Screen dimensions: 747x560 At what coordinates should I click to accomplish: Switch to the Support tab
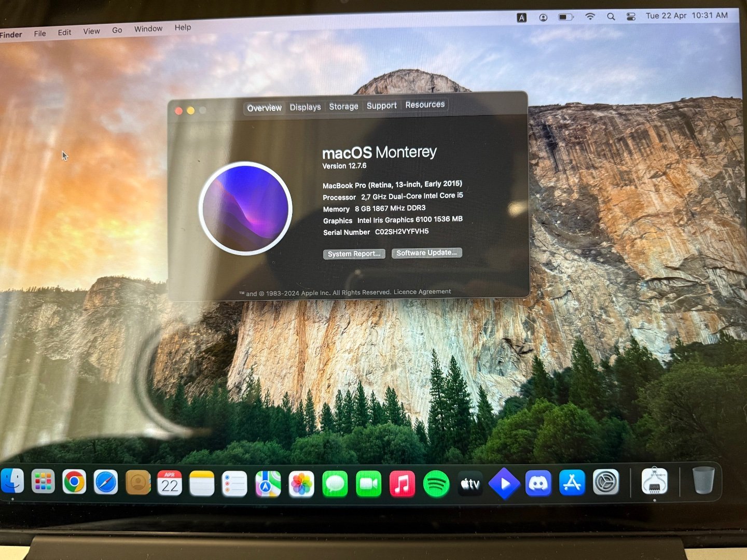point(381,105)
